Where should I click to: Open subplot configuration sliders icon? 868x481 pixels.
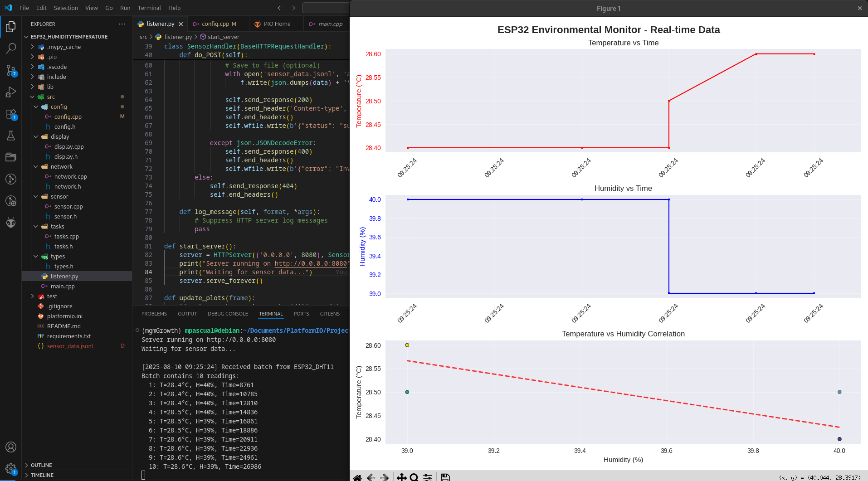click(x=427, y=477)
